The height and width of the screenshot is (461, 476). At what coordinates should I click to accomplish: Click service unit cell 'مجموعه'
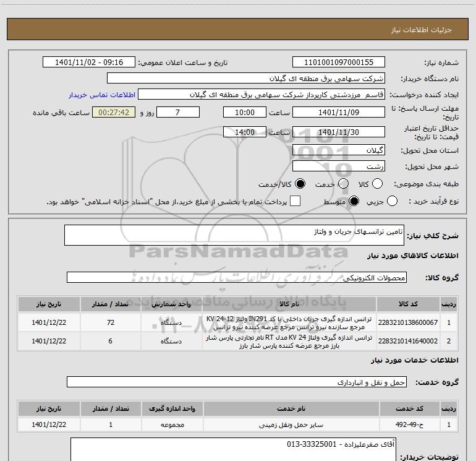(172, 425)
